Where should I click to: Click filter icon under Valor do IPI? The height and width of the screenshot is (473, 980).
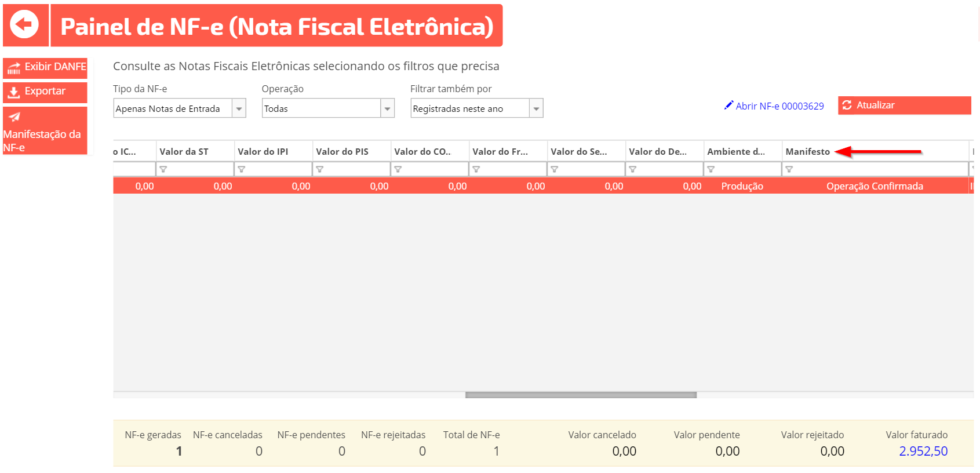[242, 169]
